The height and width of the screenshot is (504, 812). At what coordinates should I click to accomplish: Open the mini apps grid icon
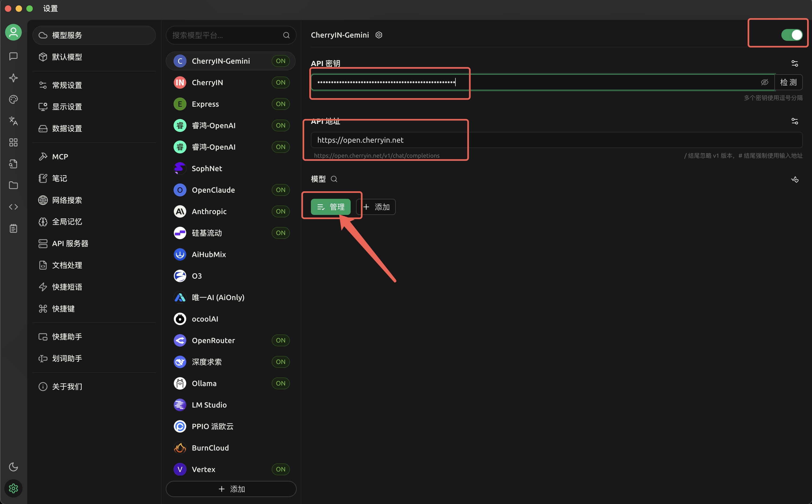13,142
